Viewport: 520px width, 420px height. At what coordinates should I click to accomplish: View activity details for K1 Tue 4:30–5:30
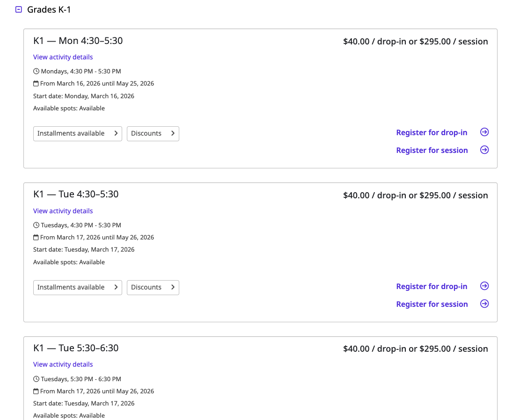pos(63,211)
